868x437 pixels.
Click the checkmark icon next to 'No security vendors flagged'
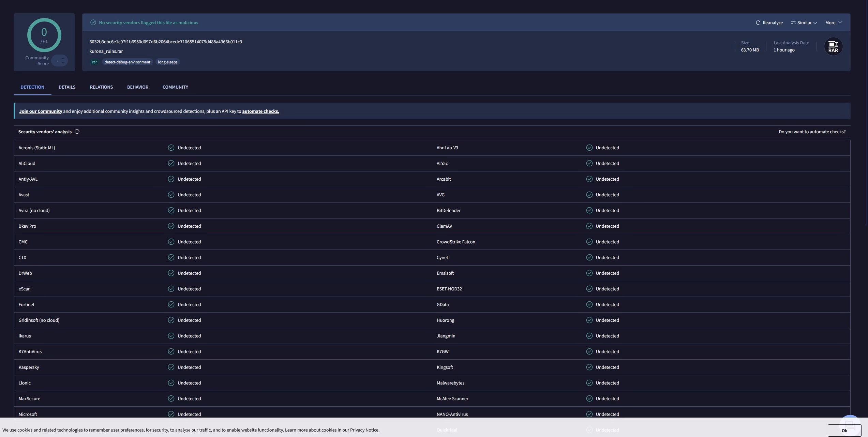93,22
